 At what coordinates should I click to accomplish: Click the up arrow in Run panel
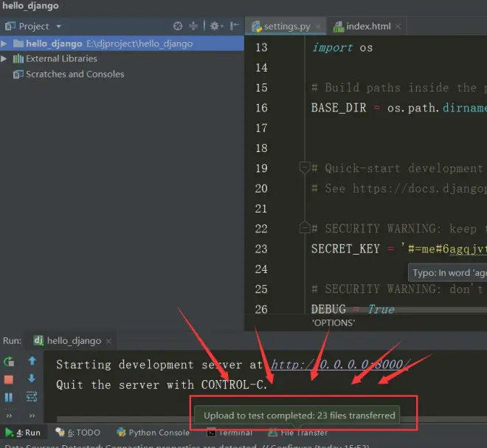32,362
